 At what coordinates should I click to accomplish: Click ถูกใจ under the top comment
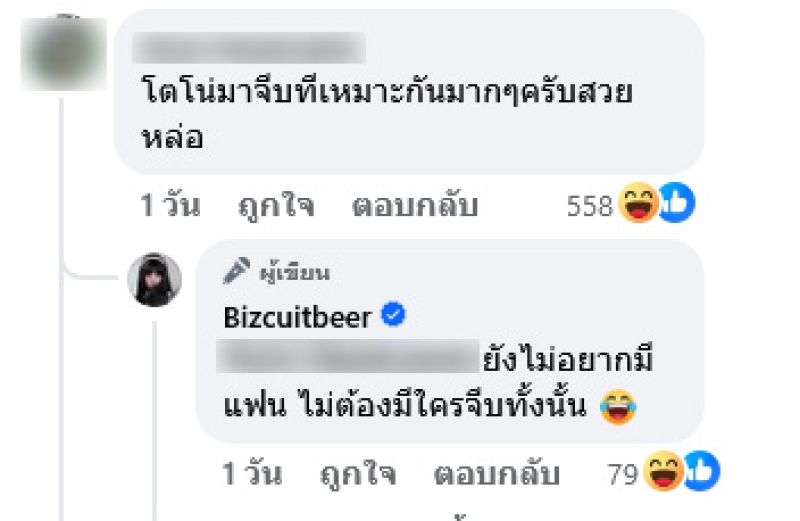click(x=277, y=206)
